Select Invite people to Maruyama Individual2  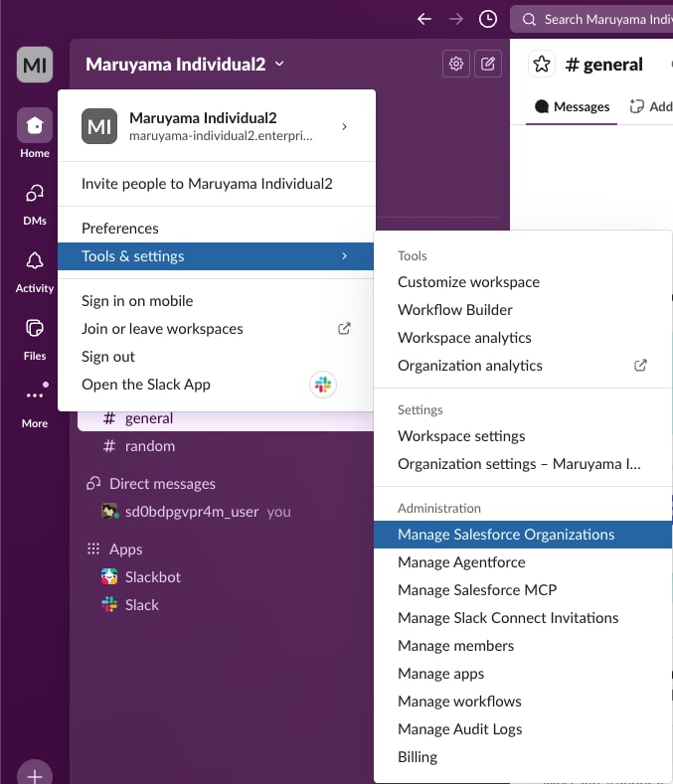tap(217, 184)
